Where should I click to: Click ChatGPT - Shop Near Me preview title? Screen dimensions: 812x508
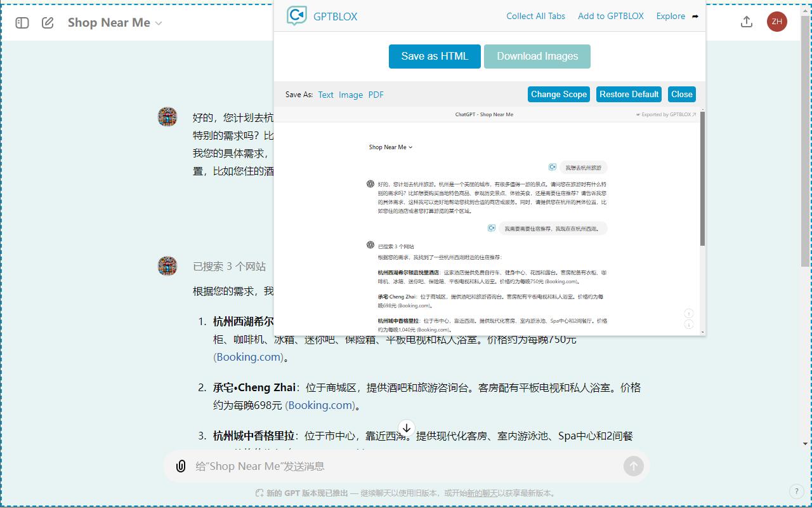484,115
